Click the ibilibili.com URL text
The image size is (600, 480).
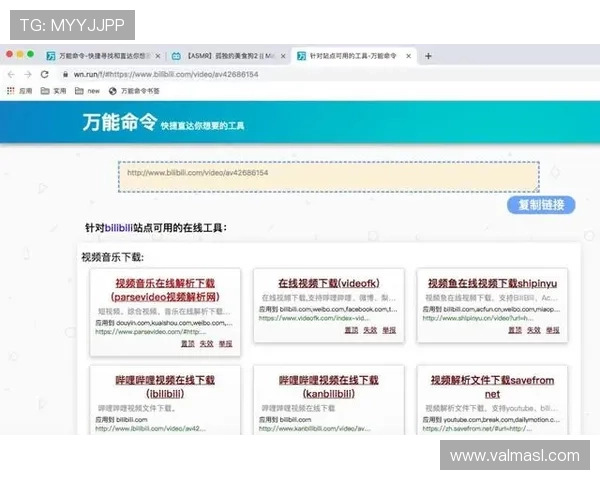coord(150,428)
